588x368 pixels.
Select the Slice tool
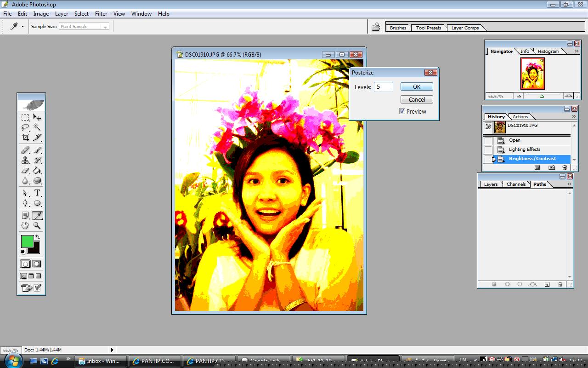(37, 138)
